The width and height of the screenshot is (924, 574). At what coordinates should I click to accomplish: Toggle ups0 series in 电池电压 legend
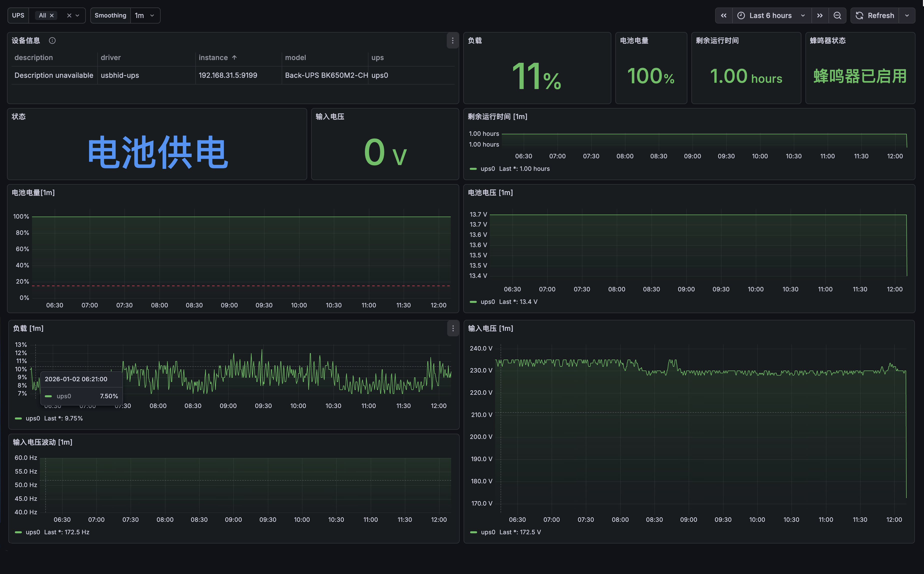pyautogui.click(x=488, y=302)
